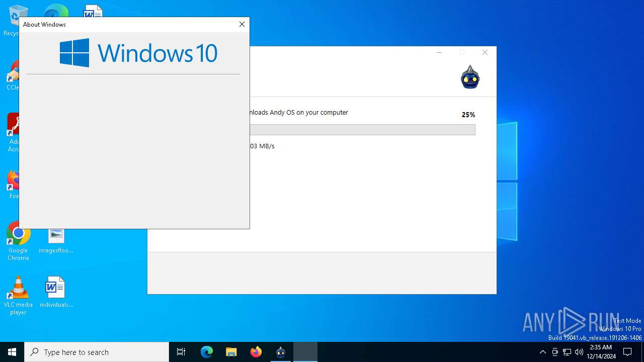
Task: Open Google Chrome desktop shortcut
Action: coord(18,242)
